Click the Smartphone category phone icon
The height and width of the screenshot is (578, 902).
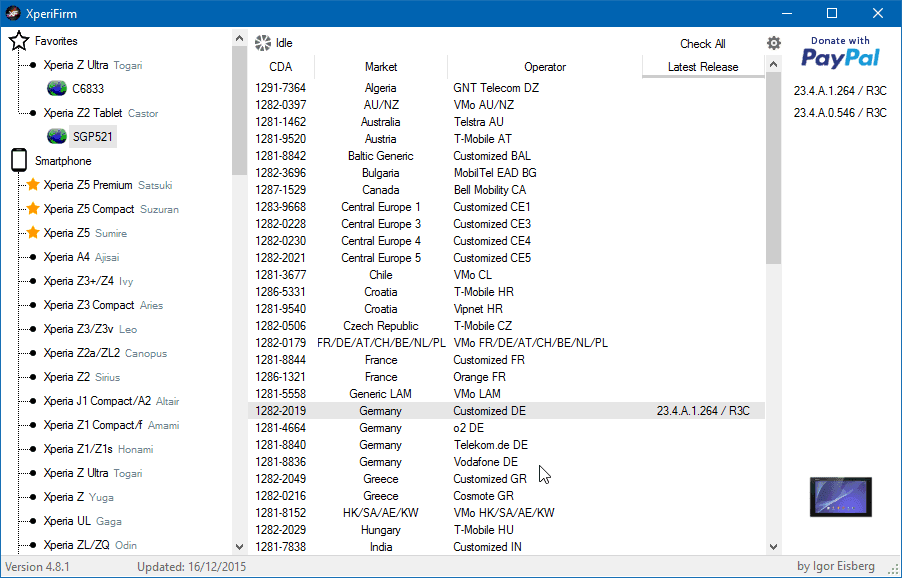[x=19, y=160]
